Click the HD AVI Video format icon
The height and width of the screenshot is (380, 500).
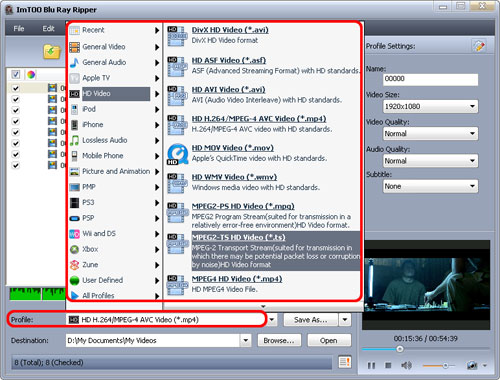click(177, 96)
